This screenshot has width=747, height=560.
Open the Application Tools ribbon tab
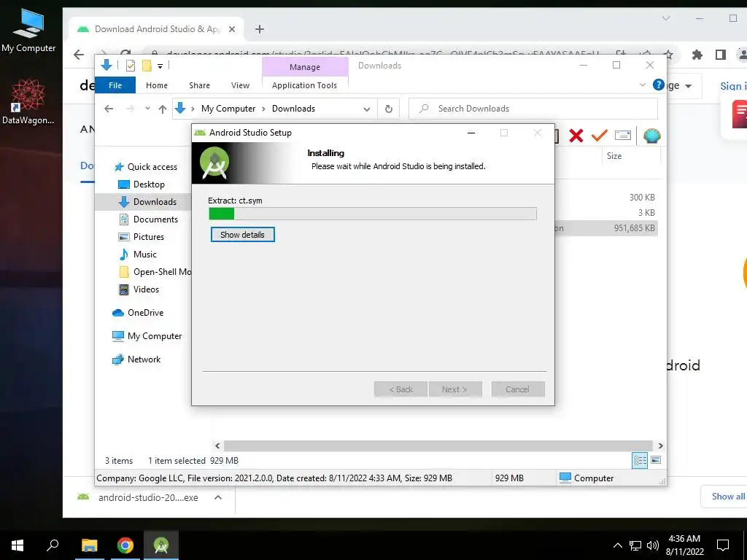click(304, 85)
